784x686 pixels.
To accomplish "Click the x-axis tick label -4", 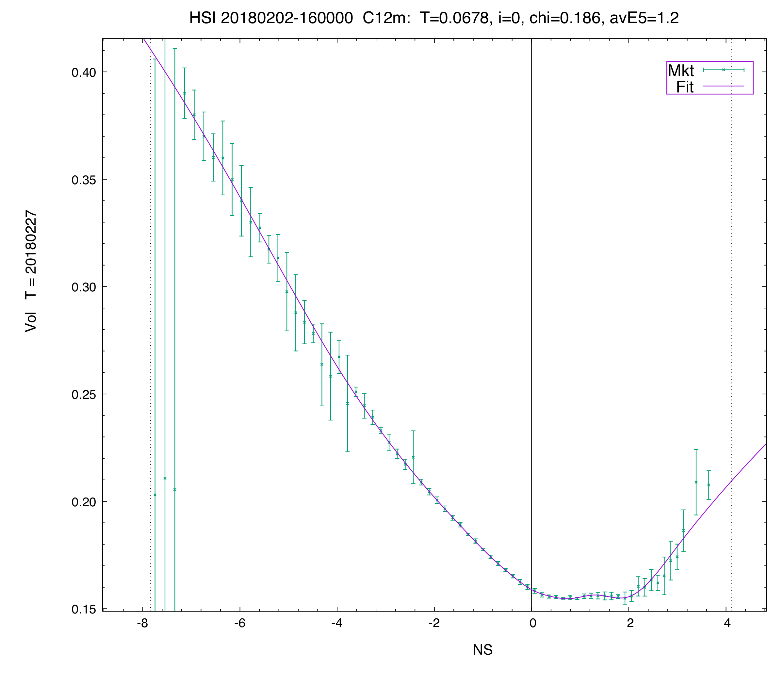I will pos(337,623).
